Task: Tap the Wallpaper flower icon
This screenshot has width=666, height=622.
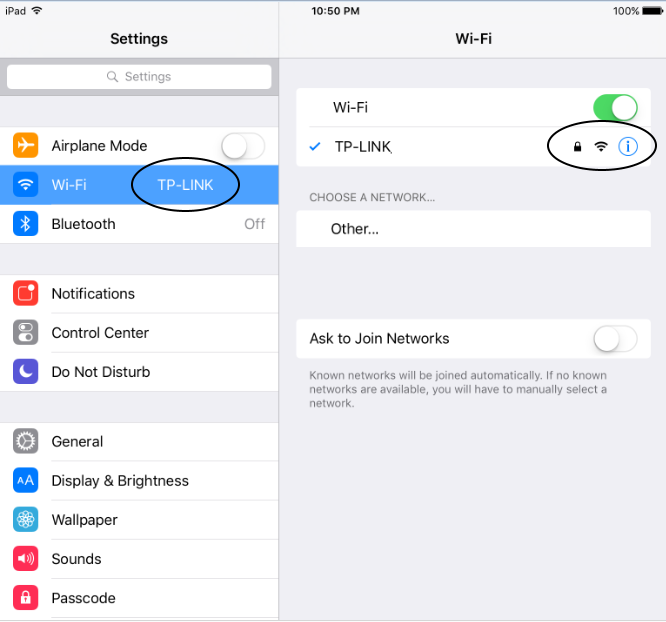Action: (x=25, y=519)
